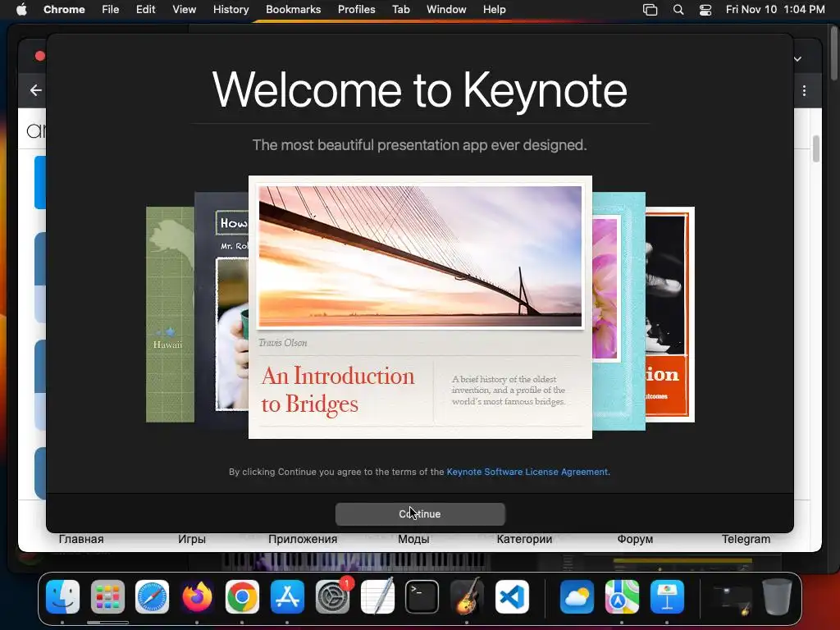
Task: Open the Apple menu
Action: tap(21, 10)
